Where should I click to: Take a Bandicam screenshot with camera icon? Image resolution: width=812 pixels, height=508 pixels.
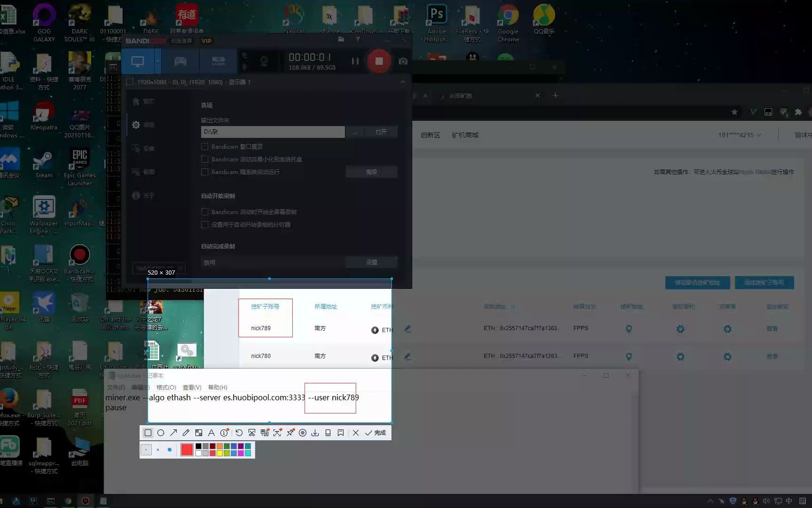[403, 61]
